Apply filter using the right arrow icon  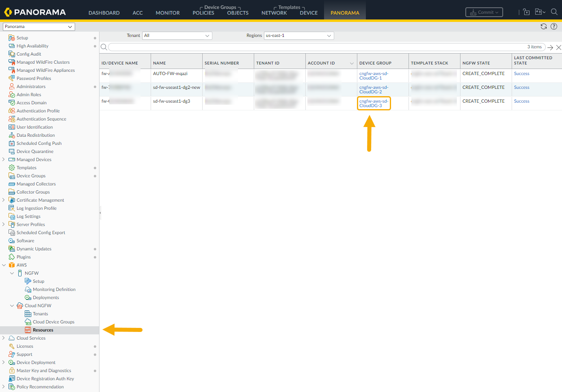550,47
